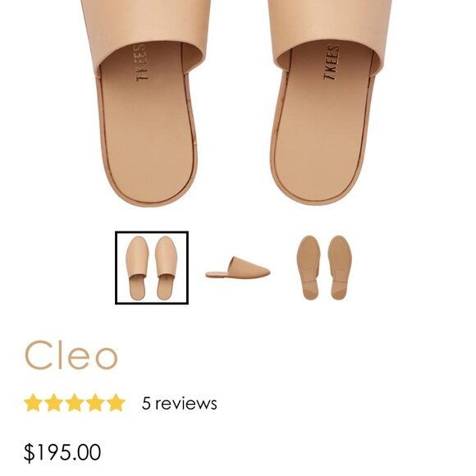Click the $195.00 price text
The height and width of the screenshot is (476, 476).
coord(62,453)
